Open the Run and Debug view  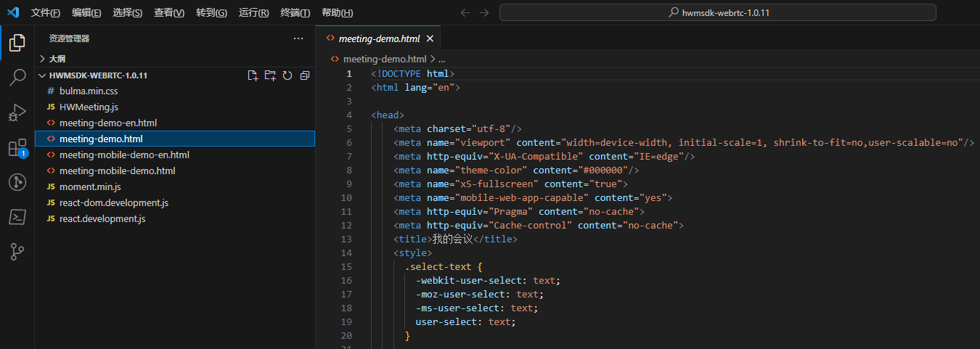coord(17,112)
